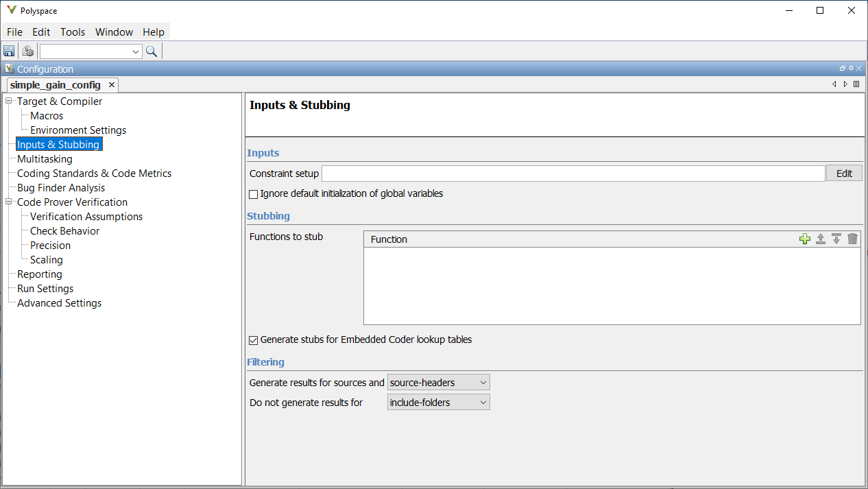This screenshot has width=868, height=489.
Task: Click the Edit button for Constraint setup
Action: 844,174
